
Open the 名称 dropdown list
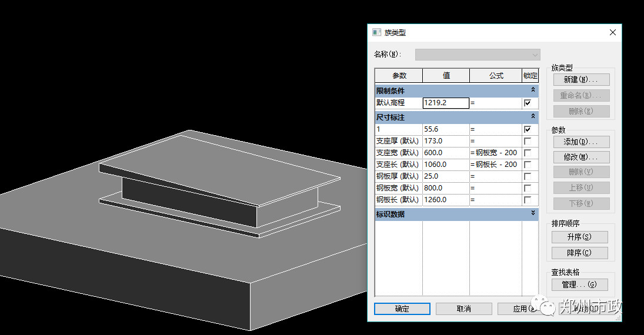[477, 55]
